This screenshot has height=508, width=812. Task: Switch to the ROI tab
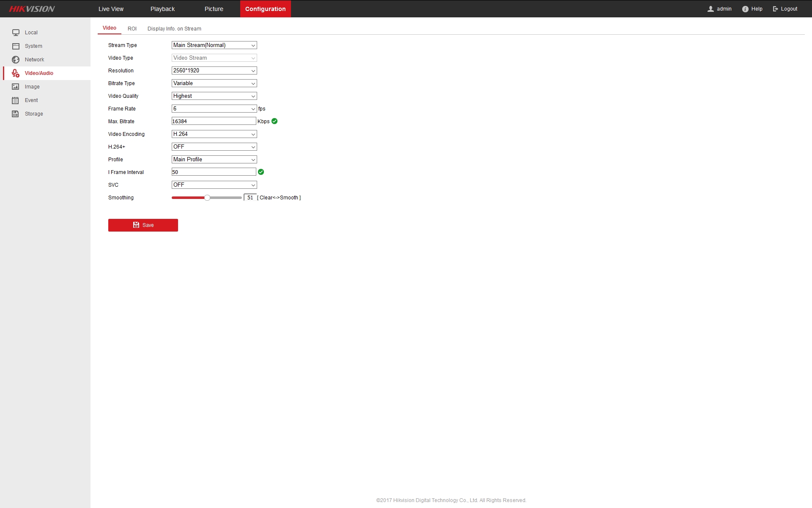(x=132, y=29)
